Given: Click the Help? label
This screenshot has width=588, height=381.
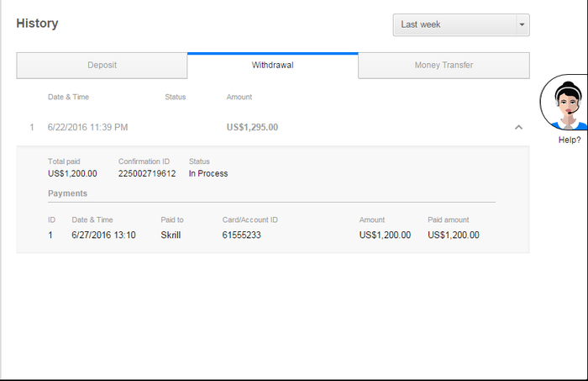Looking at the screenshot, I should tap(570, 140).
